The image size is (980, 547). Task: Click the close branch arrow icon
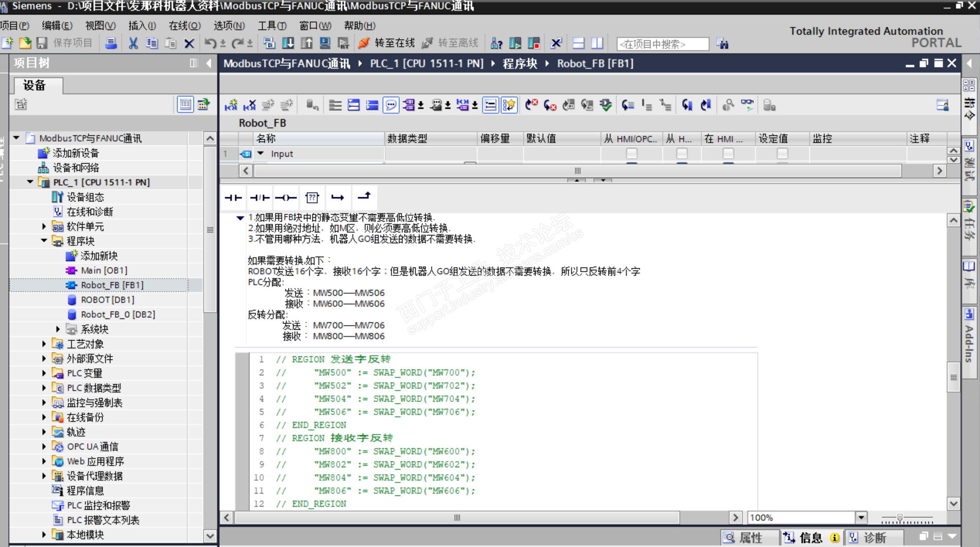(364, 196)
